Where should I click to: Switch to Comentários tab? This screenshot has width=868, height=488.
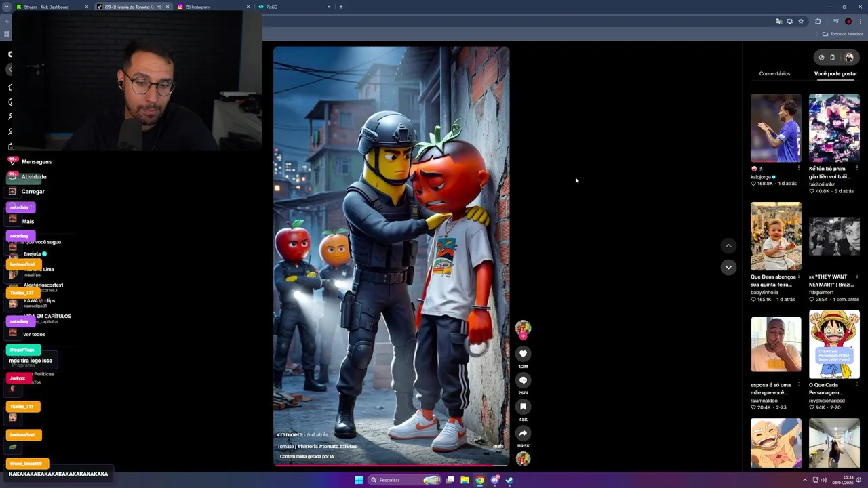pyautogui.click(x=774, y=73)
